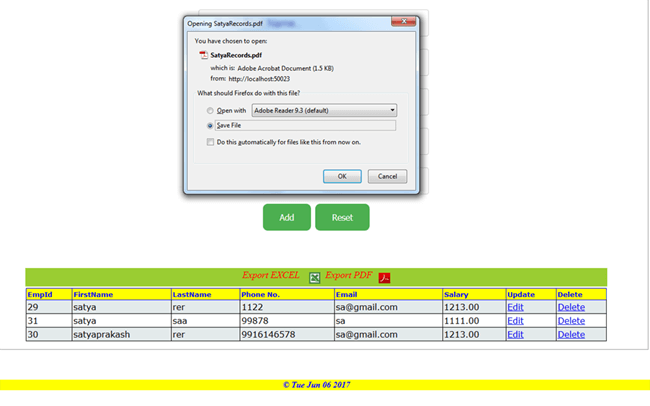Edit the record with EmpId 30
Viewport: 650px width, 406px height.
click(x=515, y=335)
